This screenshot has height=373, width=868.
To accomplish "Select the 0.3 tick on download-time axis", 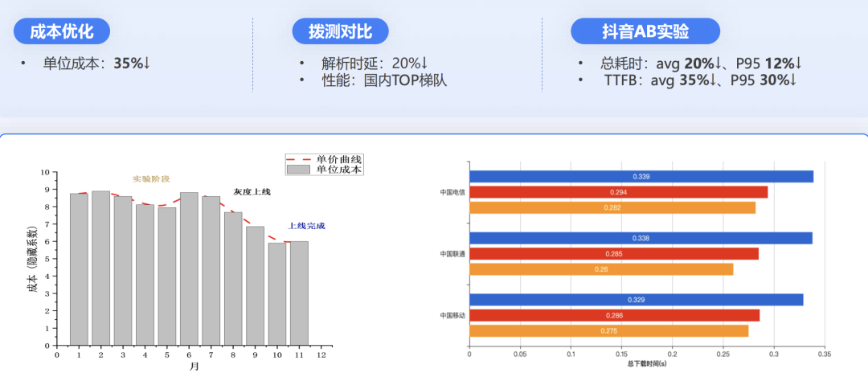I will [x=775, y=353].
